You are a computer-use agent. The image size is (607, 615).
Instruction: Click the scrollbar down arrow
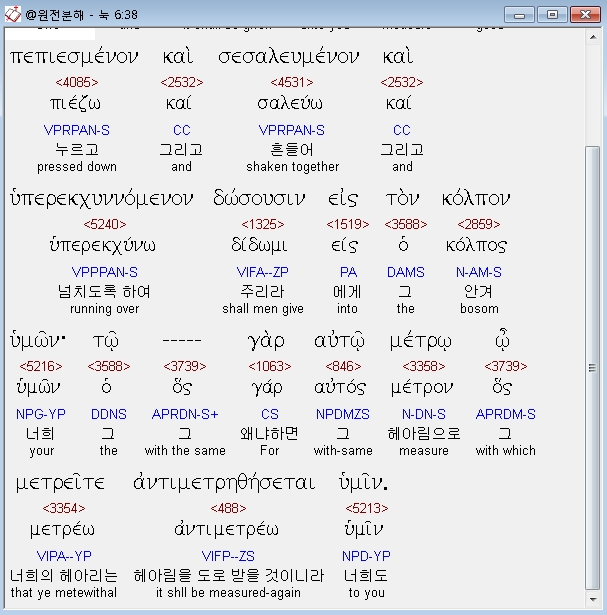[593, 599]
